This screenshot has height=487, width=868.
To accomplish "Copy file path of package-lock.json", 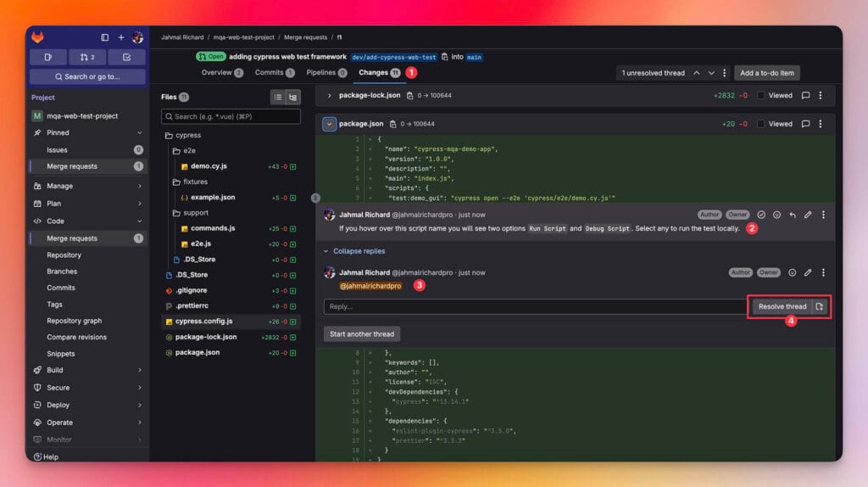I will click(x=409, y=95).
